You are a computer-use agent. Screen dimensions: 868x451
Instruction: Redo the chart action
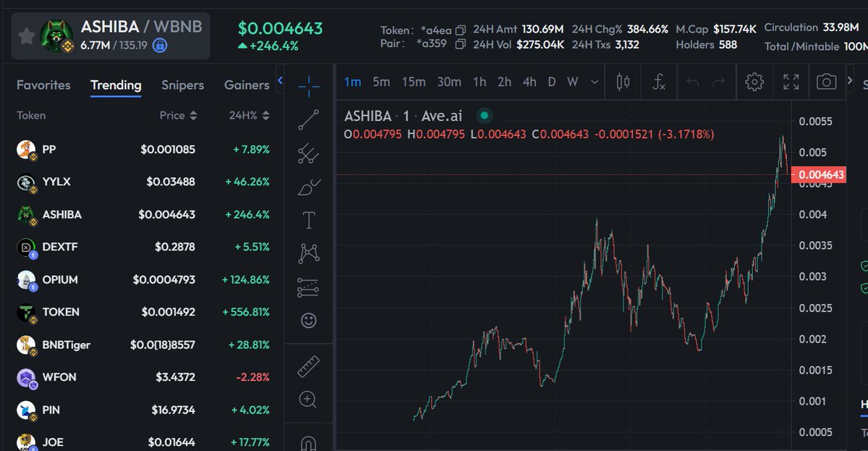718,82
